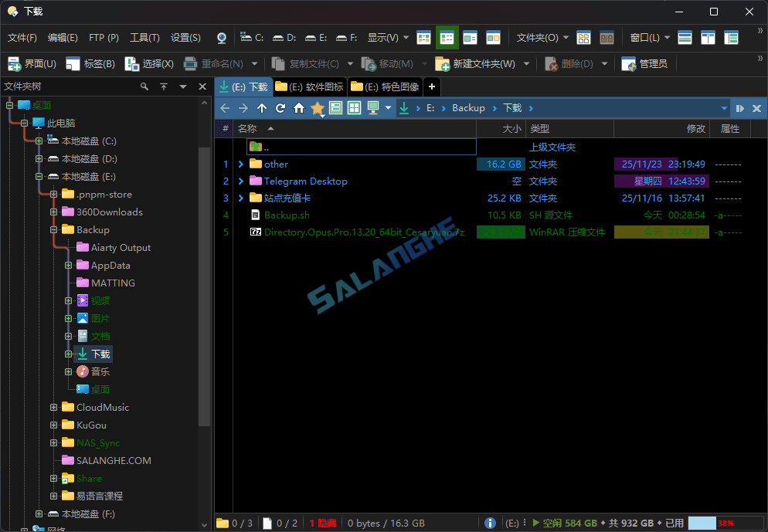The width and height of the screenshot is (768, 532).
Task: Open the 工具(T) menu
Action: [144, 38]
